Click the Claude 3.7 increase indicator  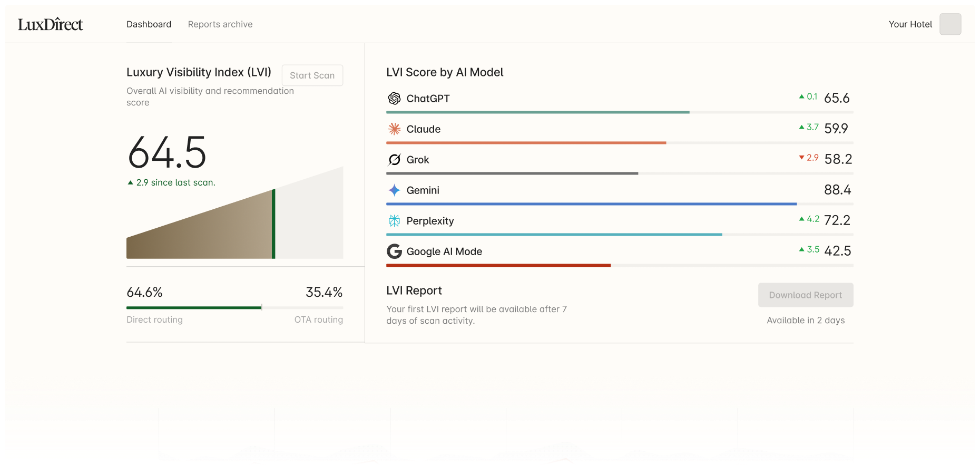809,127
